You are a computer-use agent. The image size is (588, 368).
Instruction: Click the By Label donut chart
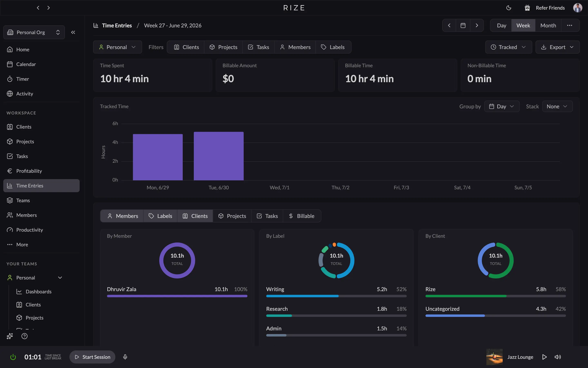pos(336,260)
